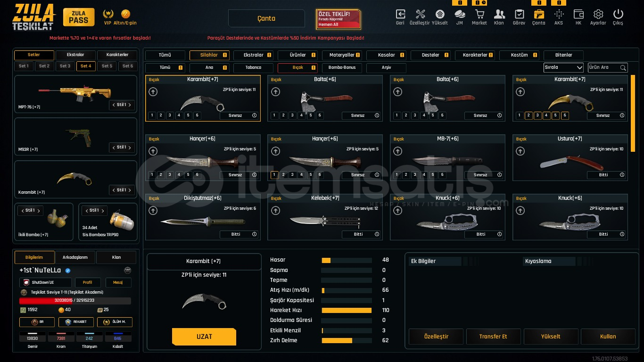This screenshot has width=644, height=362.
Task: Toggle the Ana sub-filter
Action: 209,67
